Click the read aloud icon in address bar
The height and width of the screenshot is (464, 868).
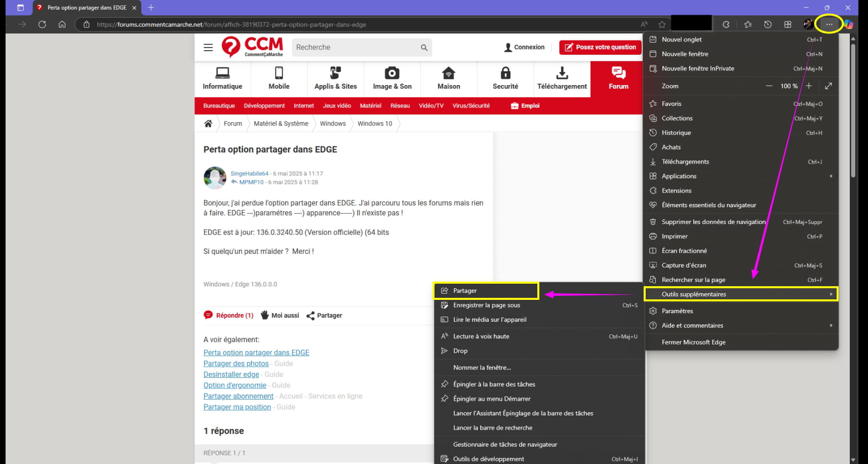pyautogui.click(x=644, y=24)
